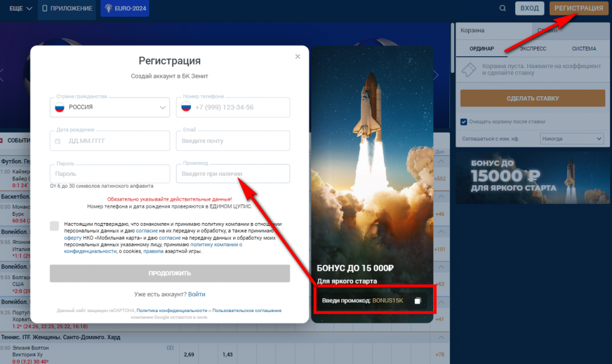Click the search magnifier icon in header

click(503, 8)
